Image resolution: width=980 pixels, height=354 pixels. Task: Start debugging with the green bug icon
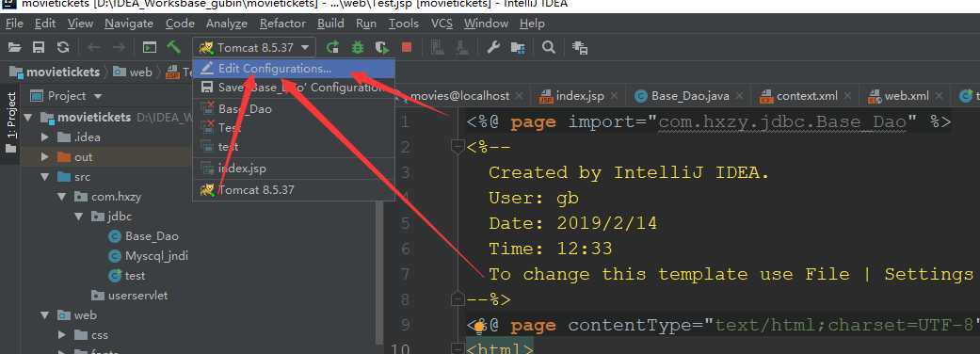[x=358, y=47]
